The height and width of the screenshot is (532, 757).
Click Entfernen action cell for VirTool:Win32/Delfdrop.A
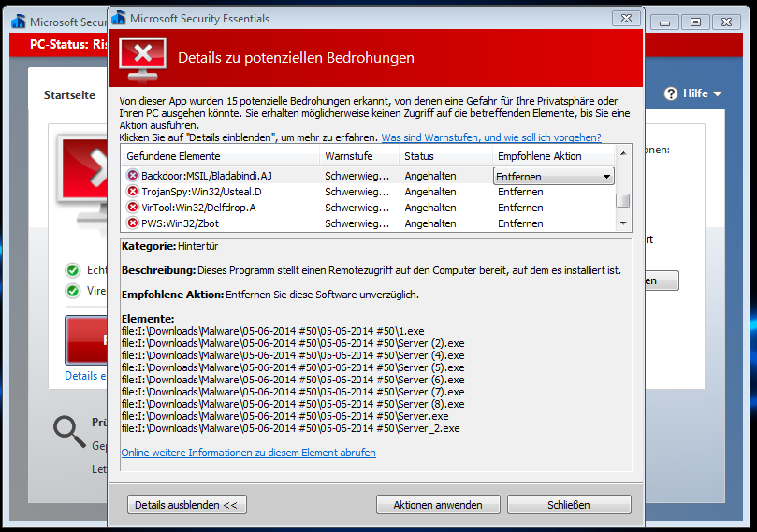pyautogui.click(x=520, y=208)
